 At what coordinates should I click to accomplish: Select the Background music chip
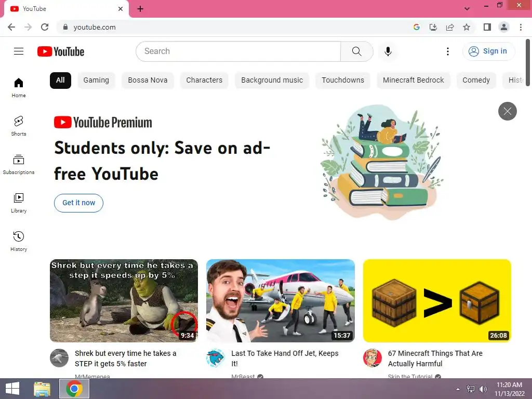pos(272,81)
